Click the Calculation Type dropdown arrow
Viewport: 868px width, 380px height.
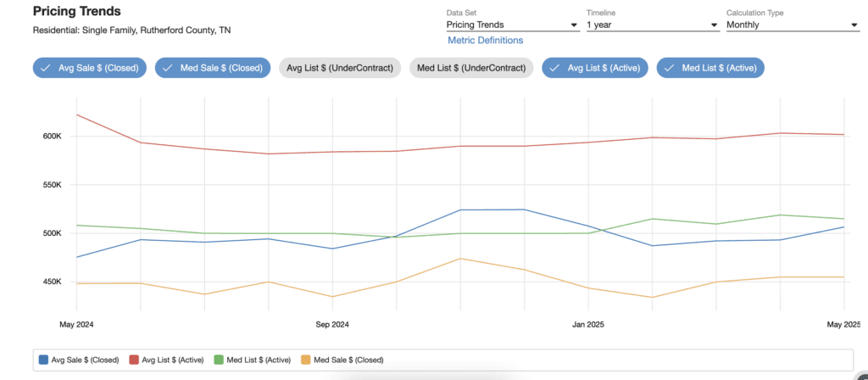point(854,25)
